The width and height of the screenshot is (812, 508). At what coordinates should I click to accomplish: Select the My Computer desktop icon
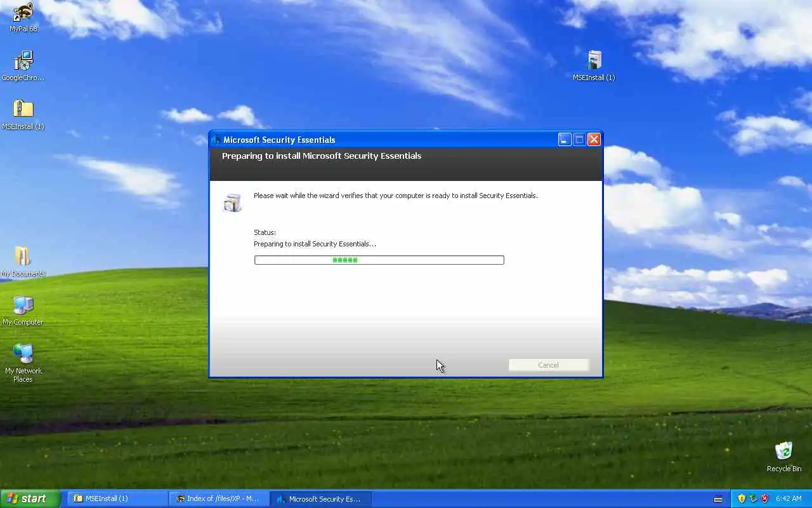point(23,311)
